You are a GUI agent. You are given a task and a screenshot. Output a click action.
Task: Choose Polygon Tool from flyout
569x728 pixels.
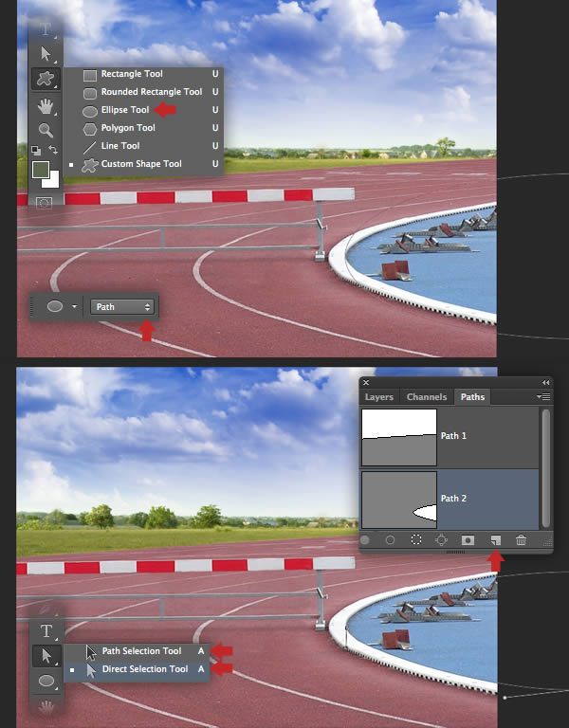click(143, 128)
